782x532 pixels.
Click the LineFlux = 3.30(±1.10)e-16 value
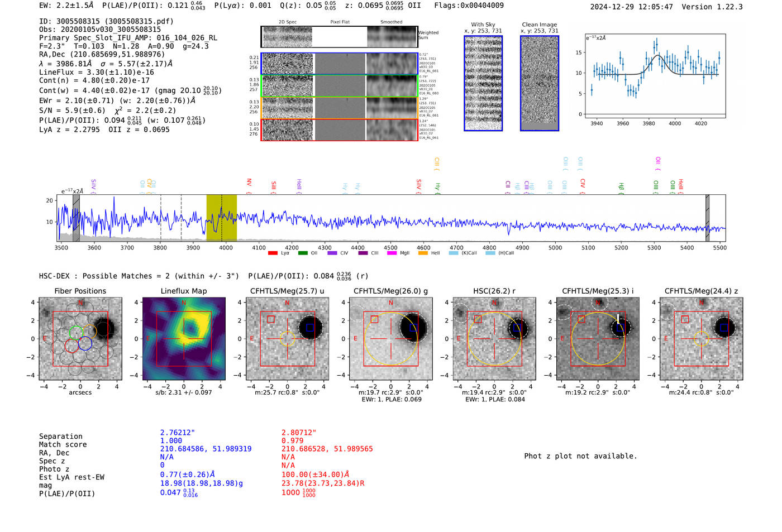97,72
